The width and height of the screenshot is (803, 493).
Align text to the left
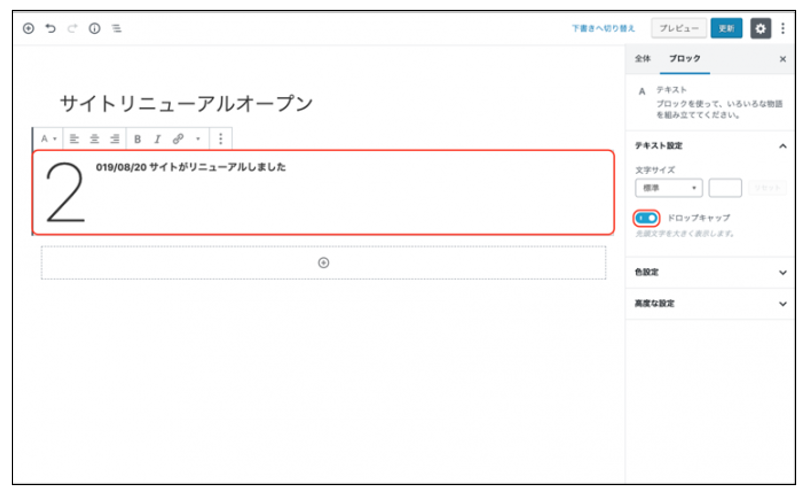[x=74, y=139]
